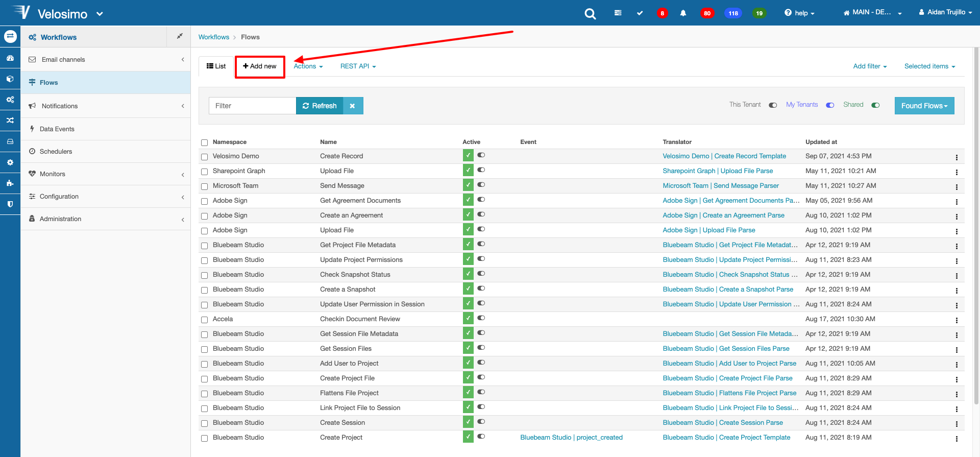Open the storage drive icon in left rail

click(10, 141)
